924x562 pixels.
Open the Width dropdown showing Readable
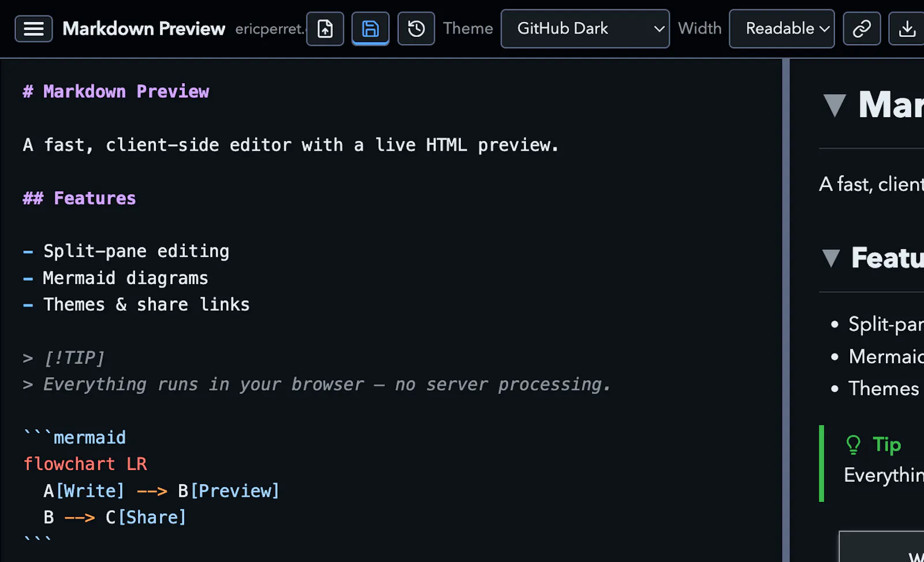pos(781,28)
